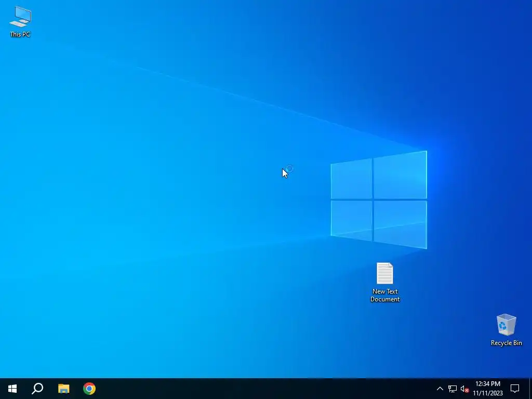Open the muted volume tray icon
The height and width of the screenshot is (399, 532).
[464, 389]
